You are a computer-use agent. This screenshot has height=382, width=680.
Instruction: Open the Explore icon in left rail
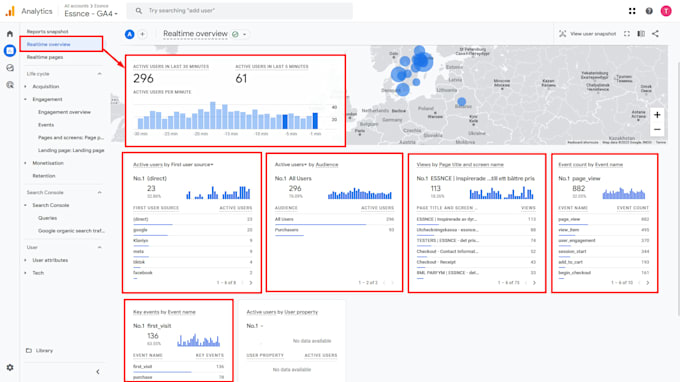pos(10,68)
